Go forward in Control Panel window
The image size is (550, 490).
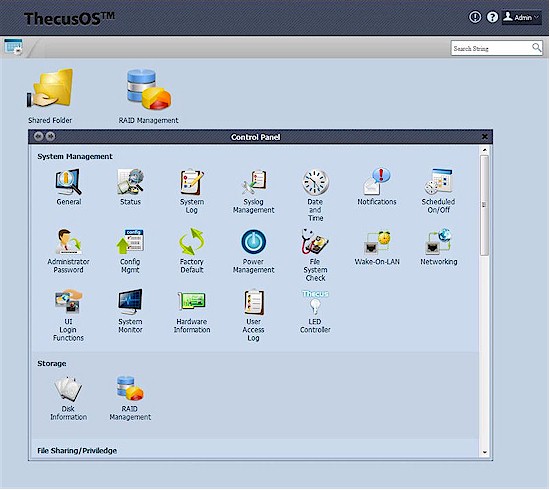[x=51, y=136]
